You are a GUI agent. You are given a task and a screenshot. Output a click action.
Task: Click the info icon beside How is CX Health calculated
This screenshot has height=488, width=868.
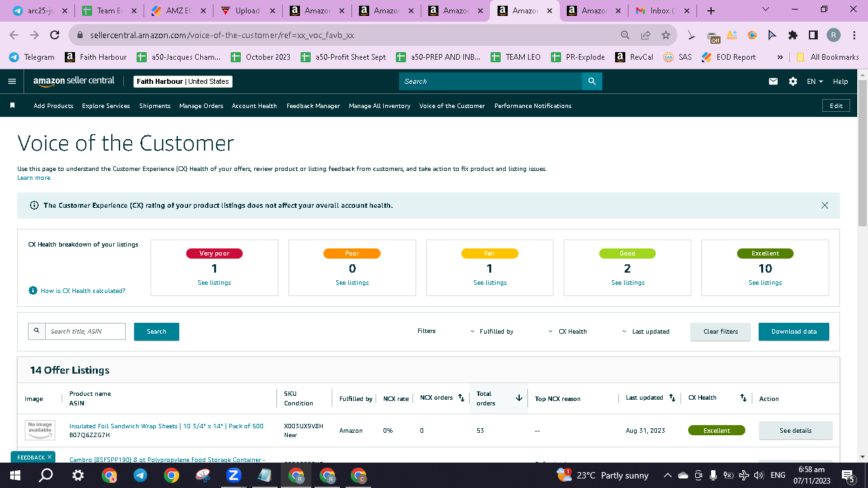coord(33,290)
